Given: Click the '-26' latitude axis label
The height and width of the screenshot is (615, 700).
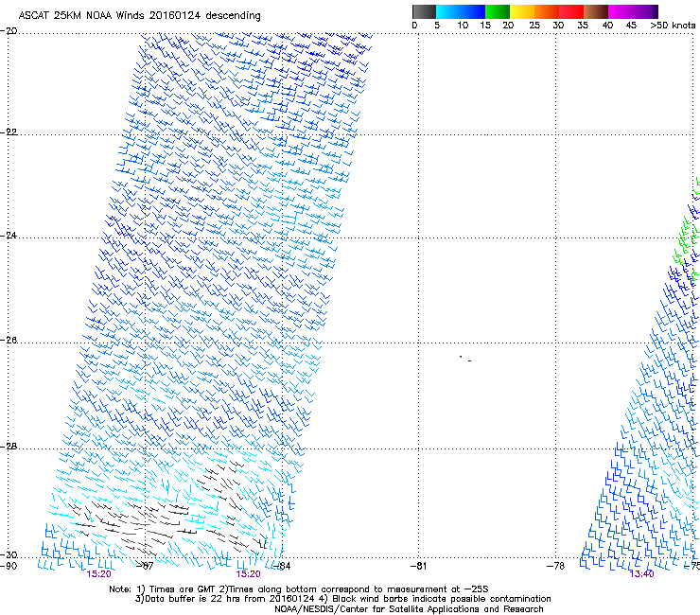Looking at the screenshot, I should tap(9, 341).
